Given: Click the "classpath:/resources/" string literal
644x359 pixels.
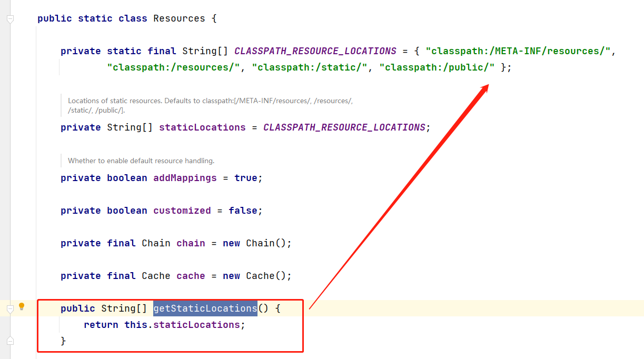Looking at the screenshot, I should (x=174, y=67).
